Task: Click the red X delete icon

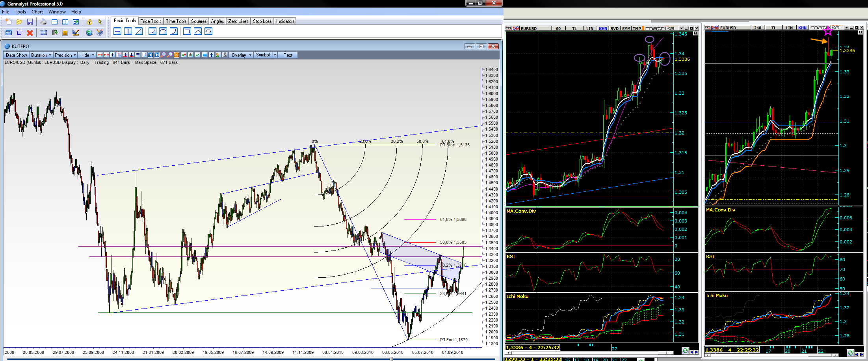Action: [x=30, y=33]
